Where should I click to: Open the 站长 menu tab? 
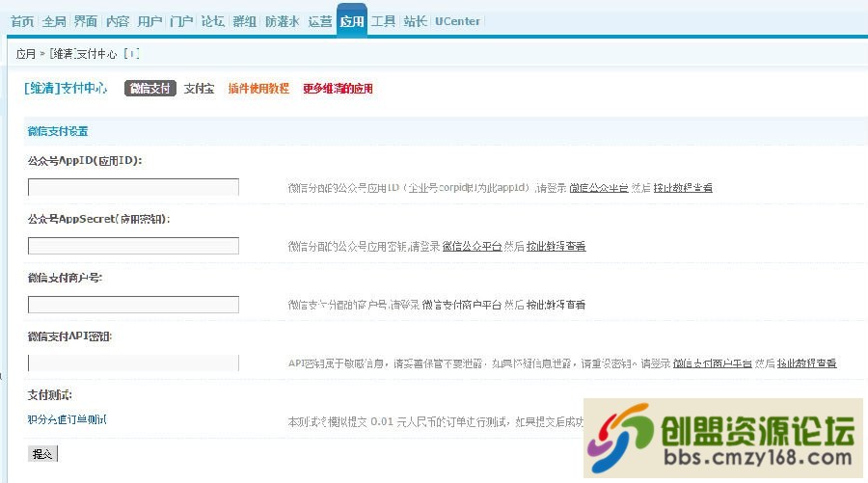point(415,21)
